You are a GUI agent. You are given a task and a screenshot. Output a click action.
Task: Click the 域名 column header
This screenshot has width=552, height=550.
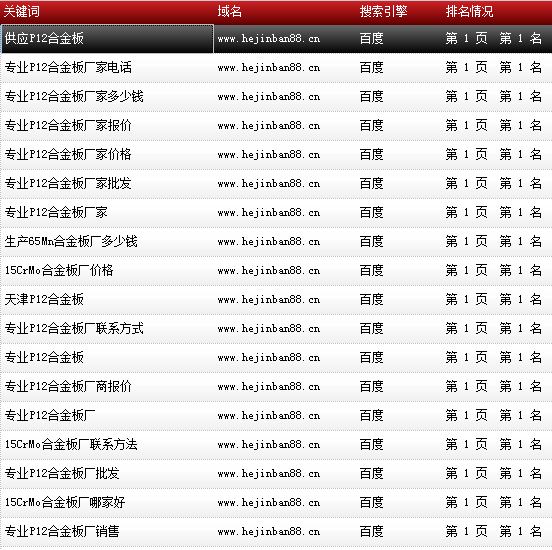[x=230, y=12]
